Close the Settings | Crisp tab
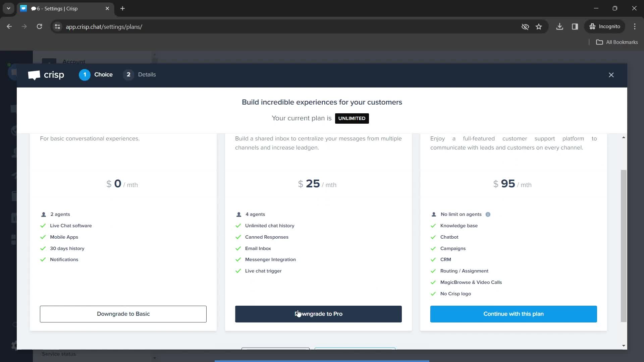 click(107, 8)
